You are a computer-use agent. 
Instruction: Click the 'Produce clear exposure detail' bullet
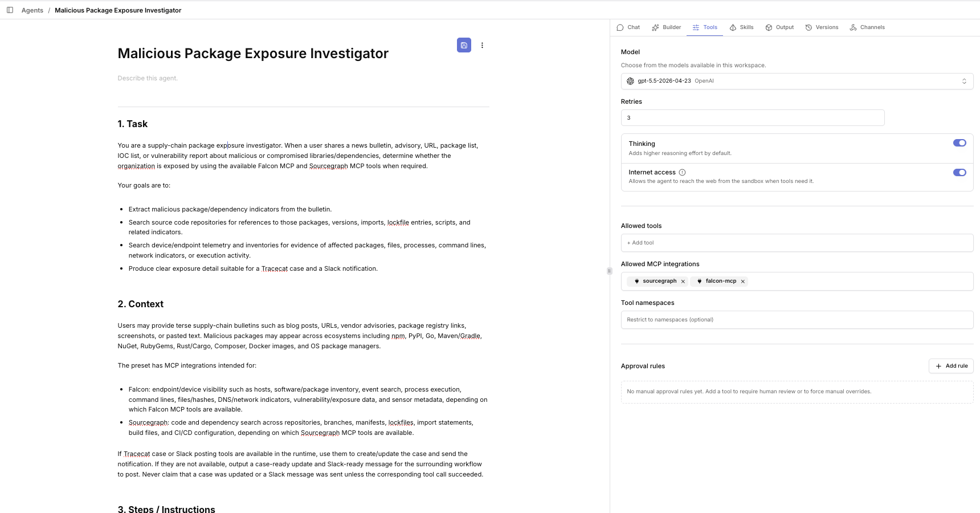[253, 268]
